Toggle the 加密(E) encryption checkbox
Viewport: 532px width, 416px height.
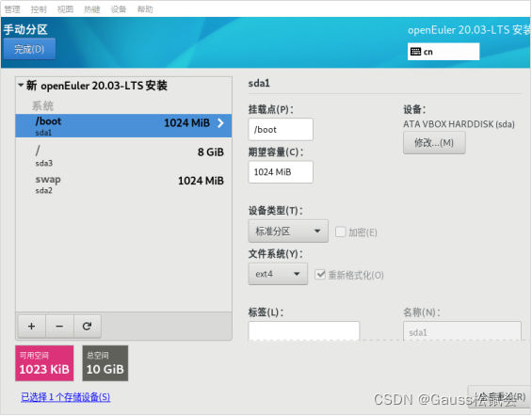coord(340,232)
